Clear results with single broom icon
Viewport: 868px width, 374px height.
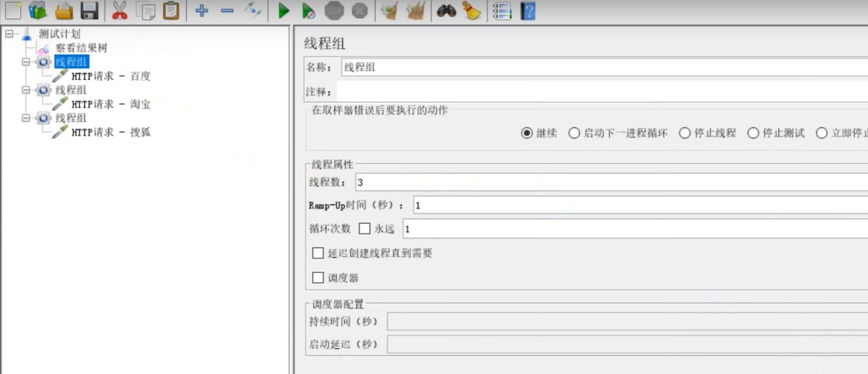coord(390,10)
